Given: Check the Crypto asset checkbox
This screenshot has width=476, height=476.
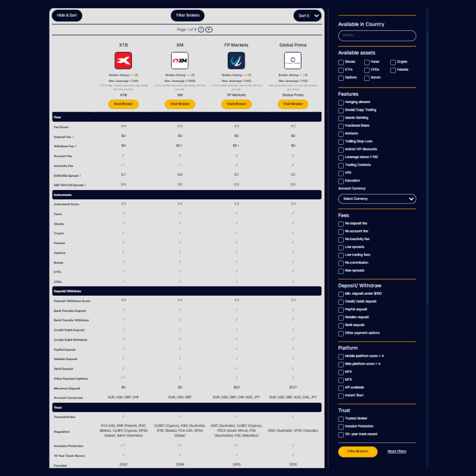Looking at the screenshot, I should (x=393, y=62).
